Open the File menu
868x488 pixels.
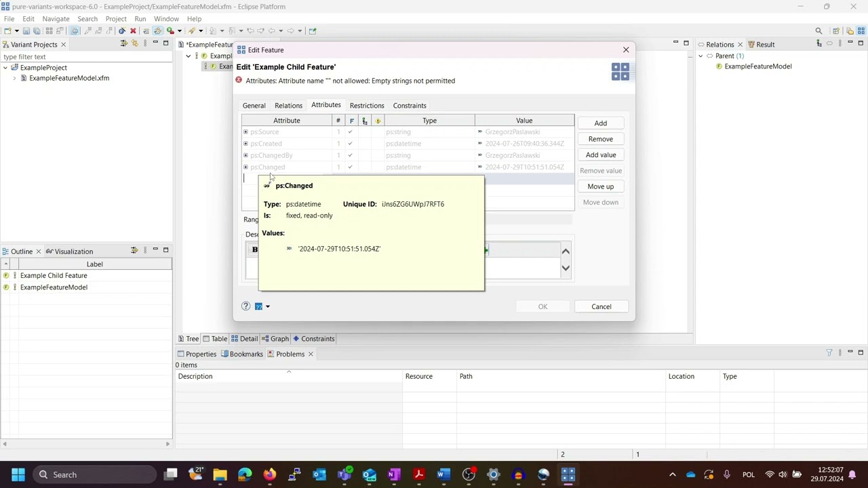(9, 19)
